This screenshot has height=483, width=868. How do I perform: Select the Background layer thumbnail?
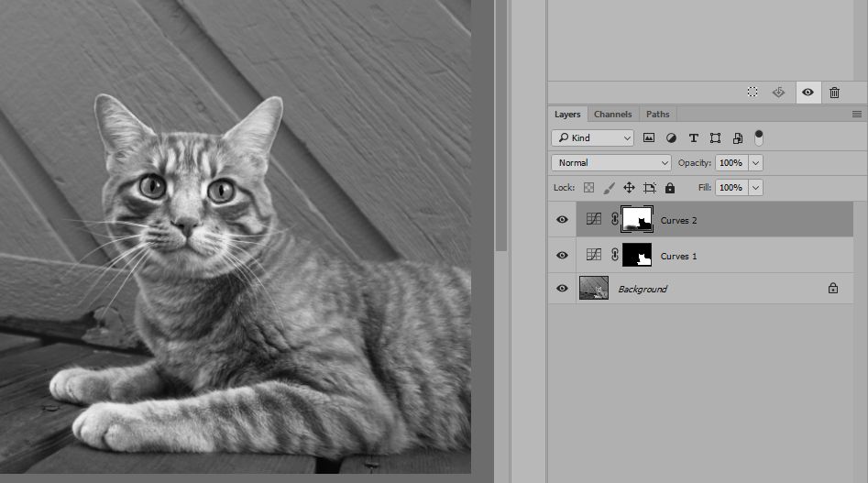click(593, 289)
